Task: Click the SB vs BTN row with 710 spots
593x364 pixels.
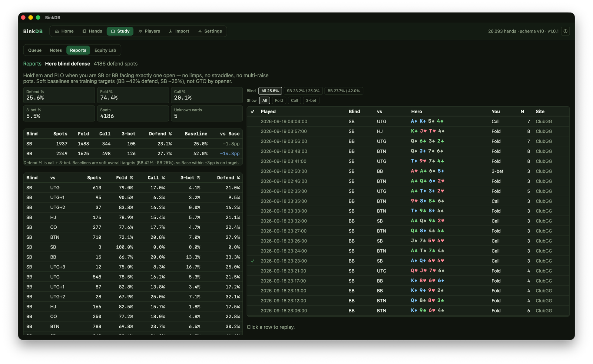Action: (x=133, y=237)
